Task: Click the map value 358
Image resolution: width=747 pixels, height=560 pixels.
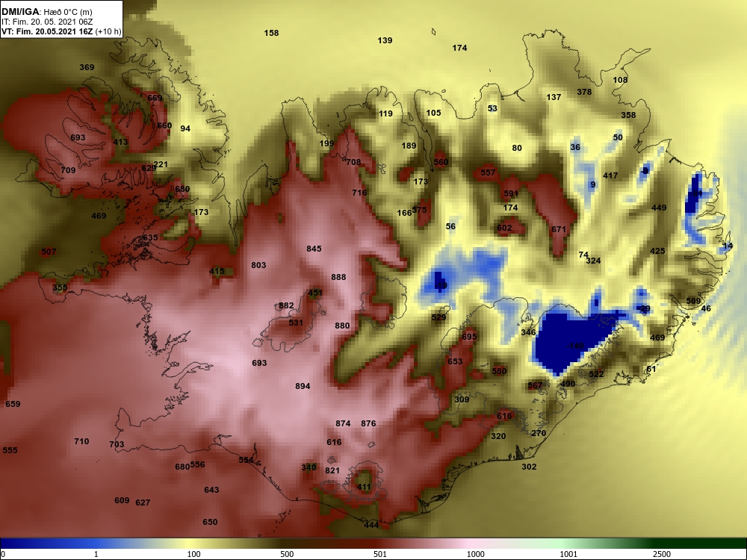Action: pos(628,115)
